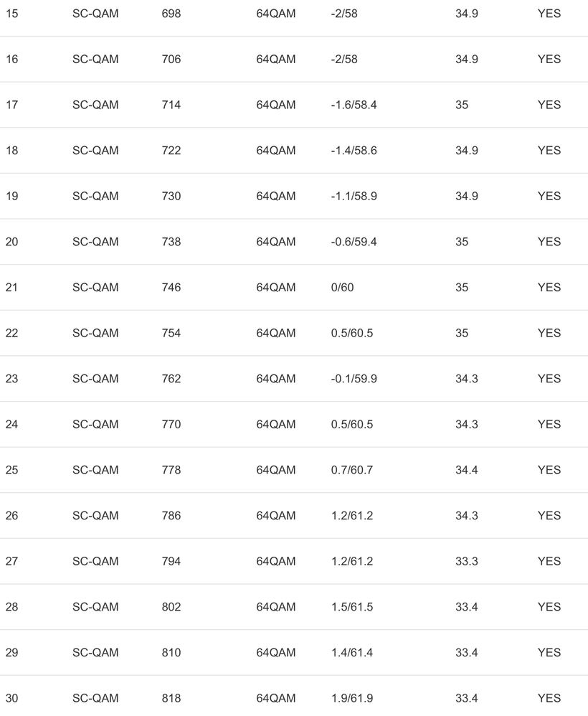Select power level -0.1/59.9
The height and width of the screenshot is (716, 588).
click(354, 379)
